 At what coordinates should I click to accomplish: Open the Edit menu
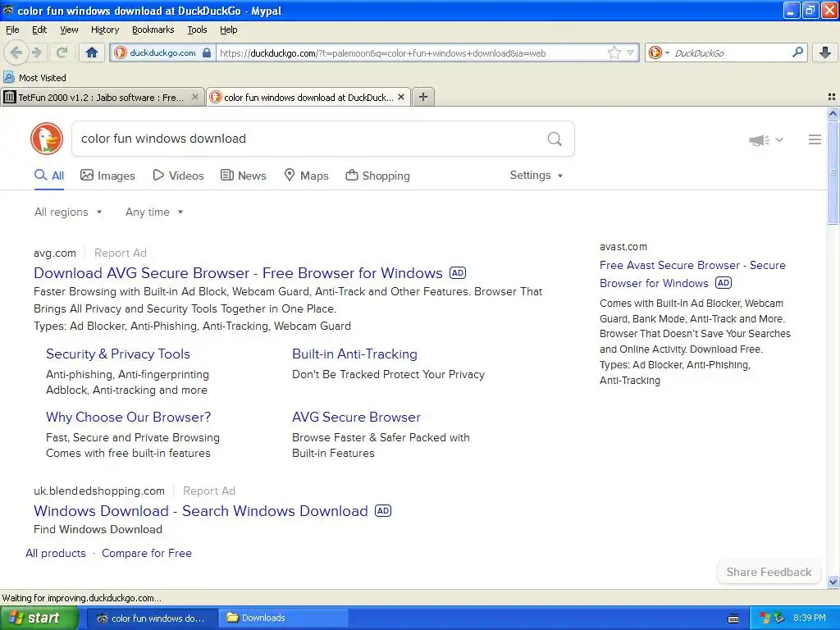click(x=39, y=30)
